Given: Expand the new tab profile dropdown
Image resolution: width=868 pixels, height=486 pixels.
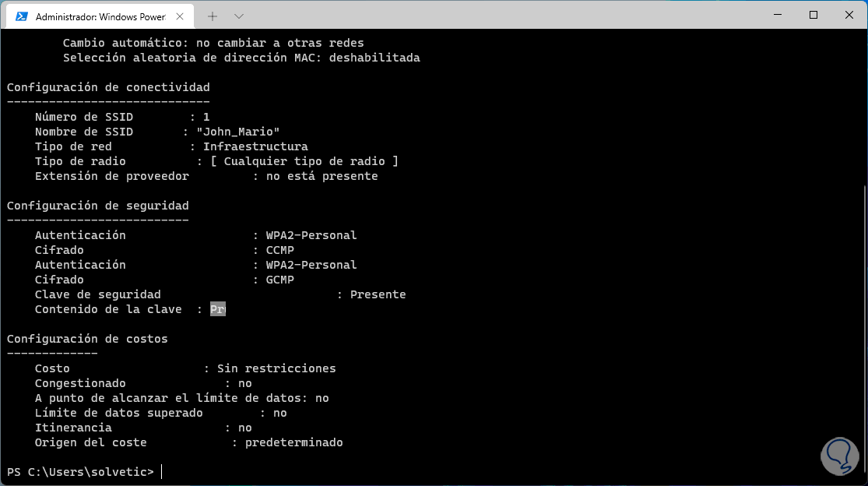Looking at the screenshot, I should coord(238,16).
